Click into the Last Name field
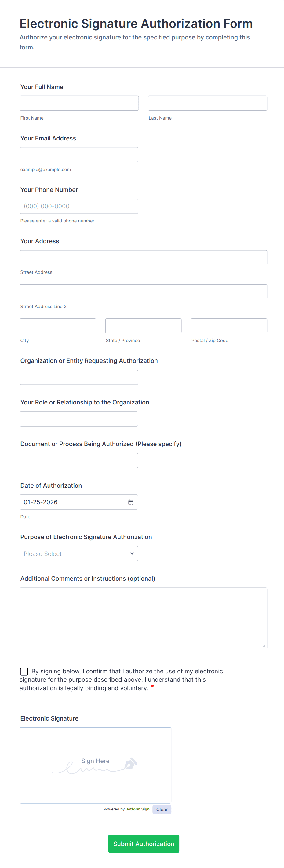Viewport: 284px width, 868px height. (x=207, y=103)
